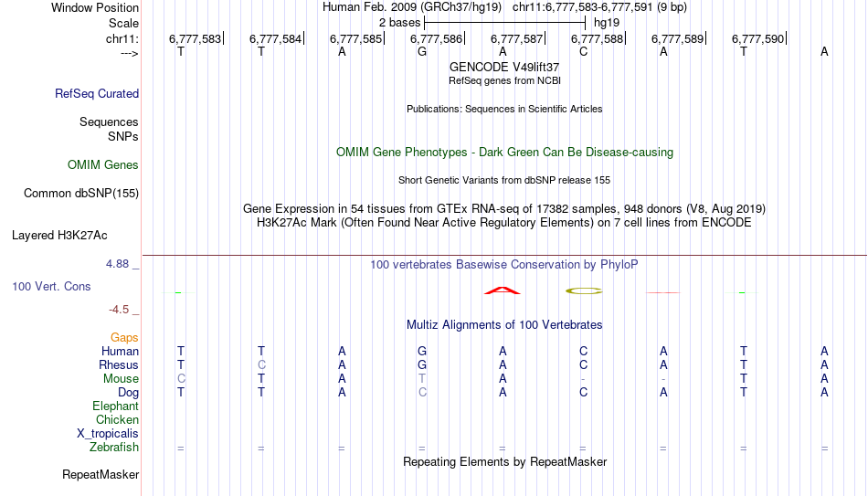
Task: Click reference base C under 6,777,588
Action: click(583, 52)
